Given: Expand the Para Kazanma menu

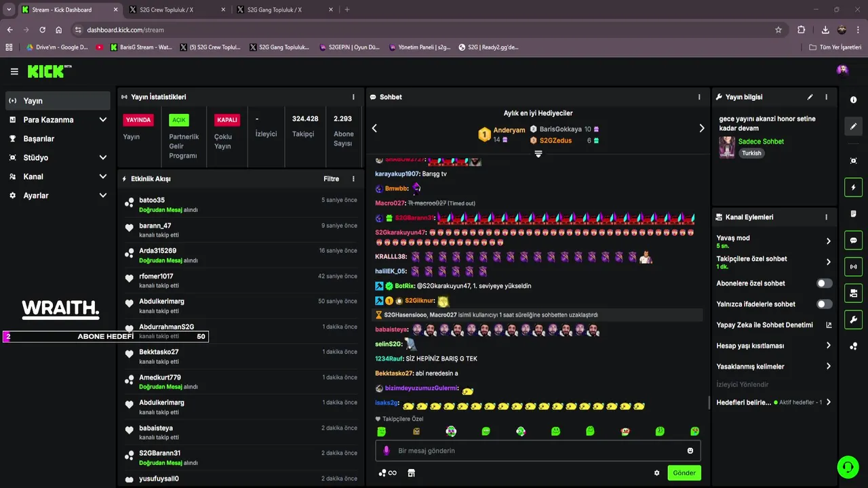Looking at the screenshot, I should [x=103, y=120].
